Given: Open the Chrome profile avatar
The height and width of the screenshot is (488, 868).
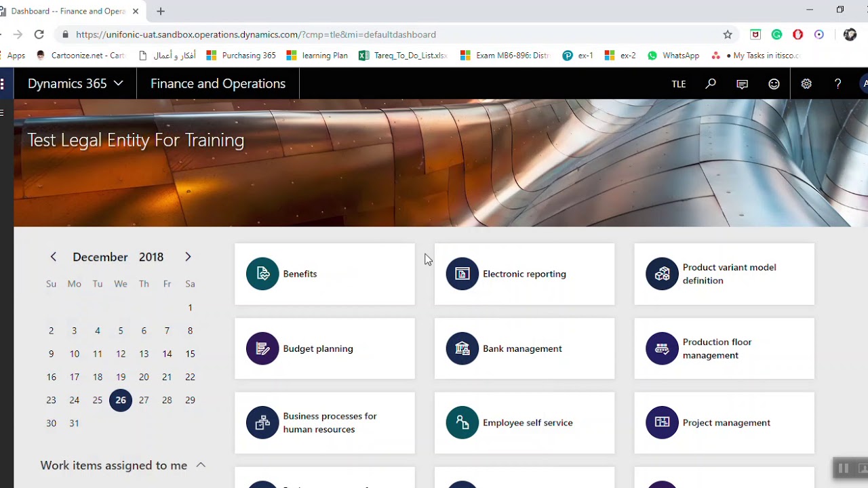Looking at the screenshot, I should point(850,35).
